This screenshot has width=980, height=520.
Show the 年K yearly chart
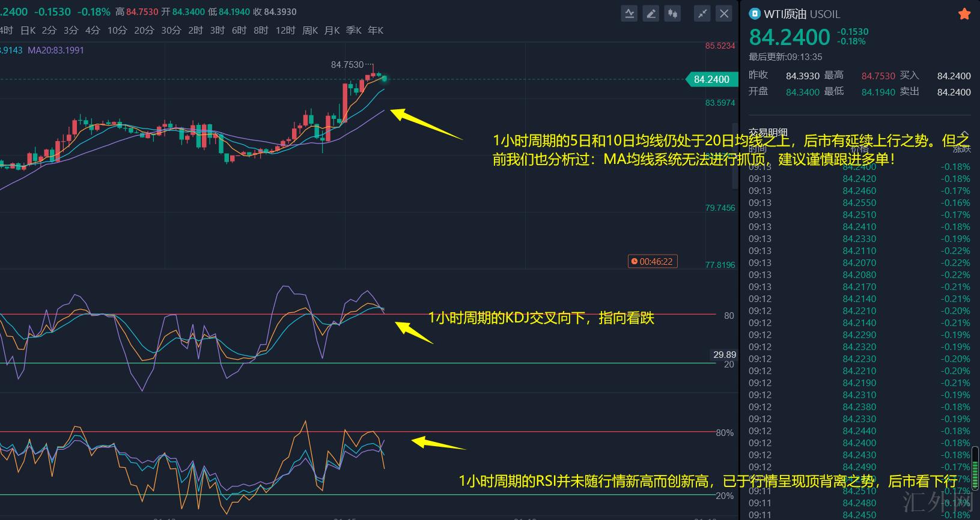(x=376, y=30)
